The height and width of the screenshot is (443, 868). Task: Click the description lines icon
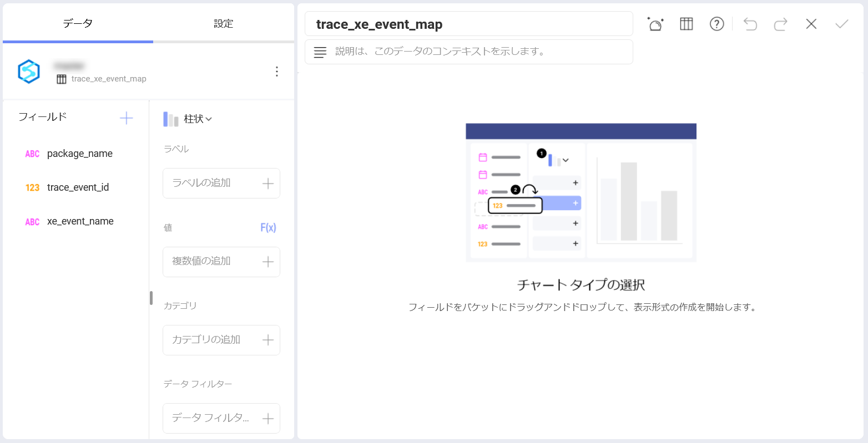click(x=320, y=52)
